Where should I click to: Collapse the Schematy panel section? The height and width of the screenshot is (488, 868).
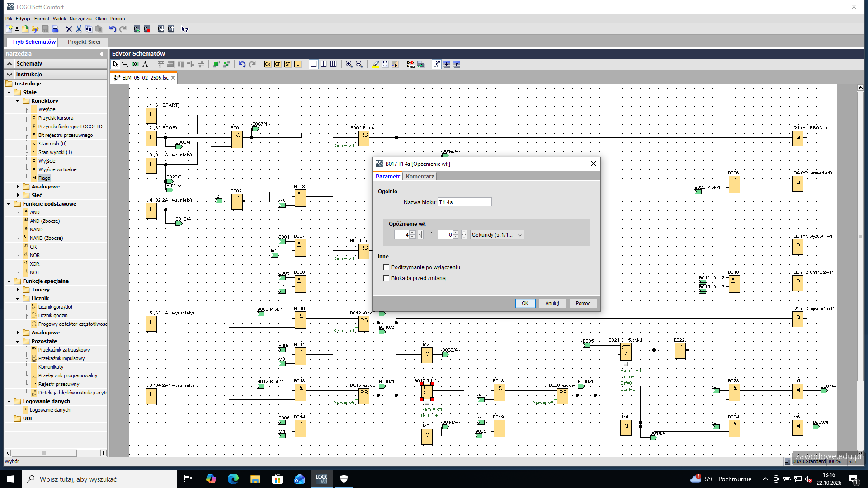tap(9, 64)
